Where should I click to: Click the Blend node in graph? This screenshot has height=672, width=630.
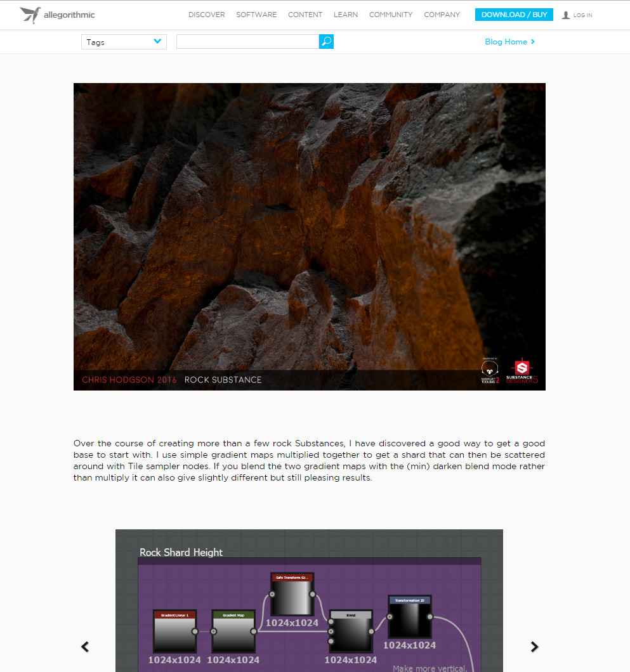(x=351, y=631)
